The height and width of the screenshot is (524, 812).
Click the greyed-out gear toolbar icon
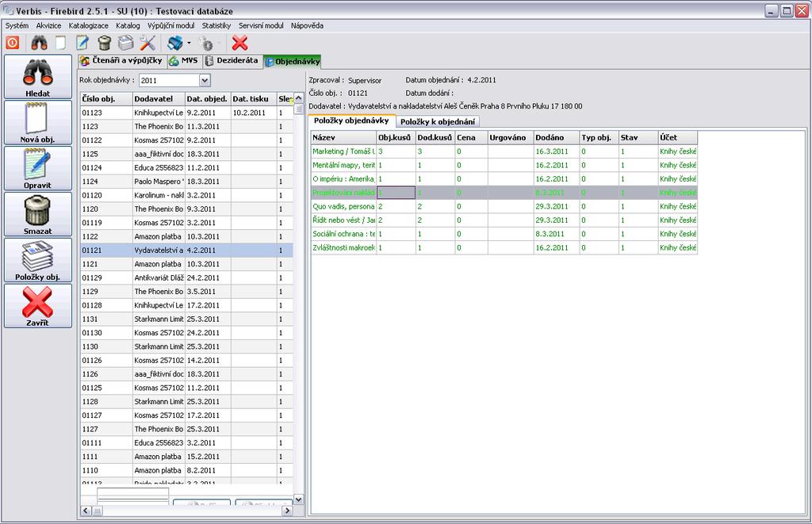[207, 43]
